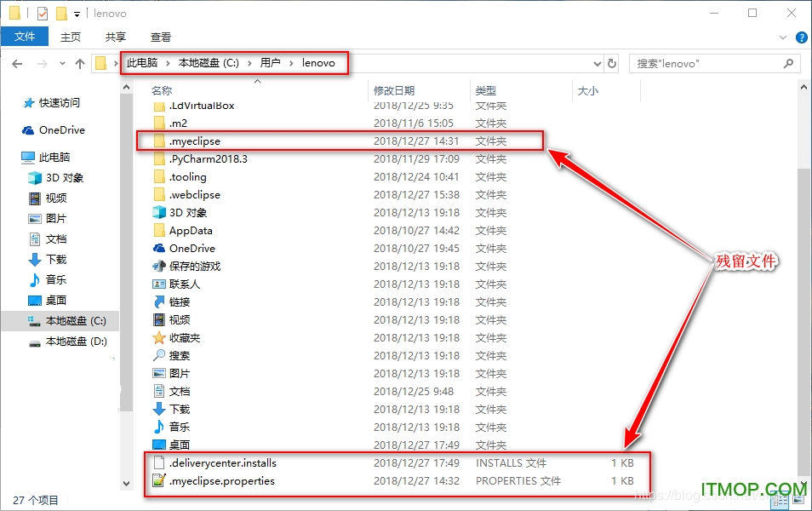Click the Back navigation arrow
812x511 pixels.
tap(17, 64)
